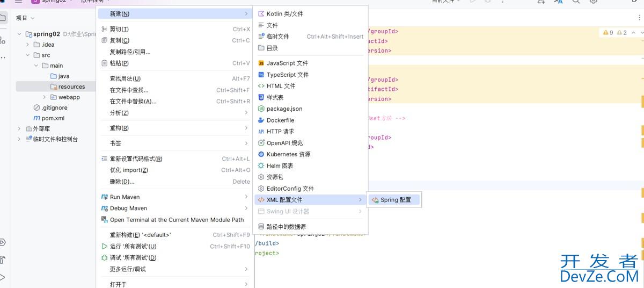Click the green run 'all tests' icon
The height and width of the screenshot is (288, 644).
(105, 246)
